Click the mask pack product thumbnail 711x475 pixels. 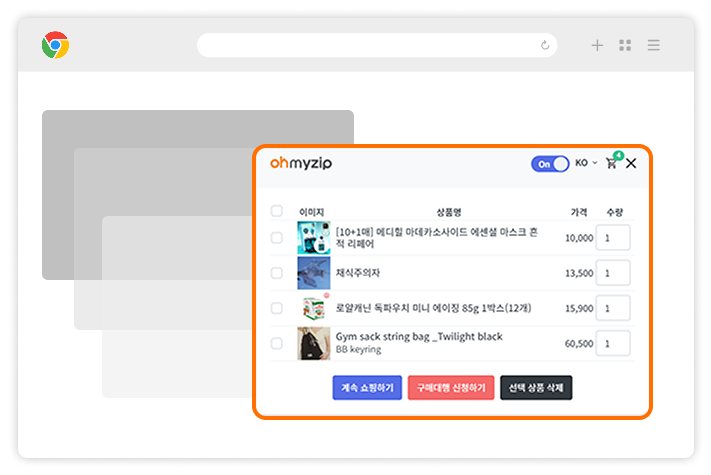tap(313, 238)
